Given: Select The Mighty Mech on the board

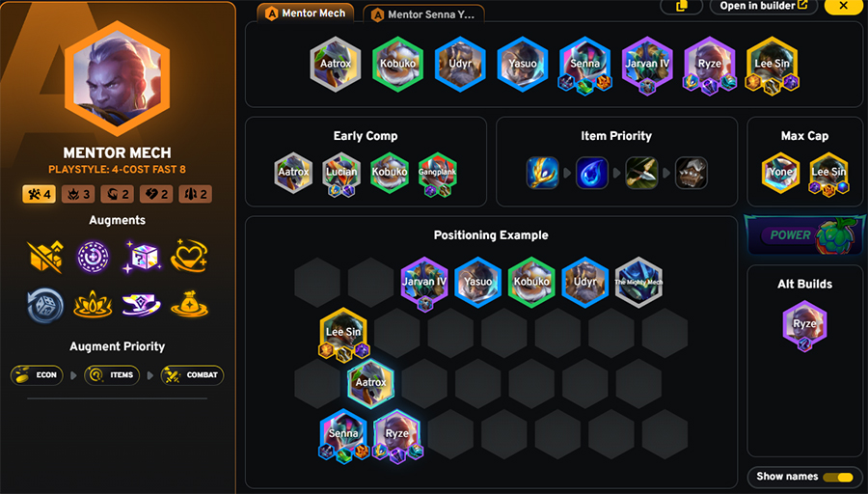Looking at the screenshot, I should tap(638, 282).
